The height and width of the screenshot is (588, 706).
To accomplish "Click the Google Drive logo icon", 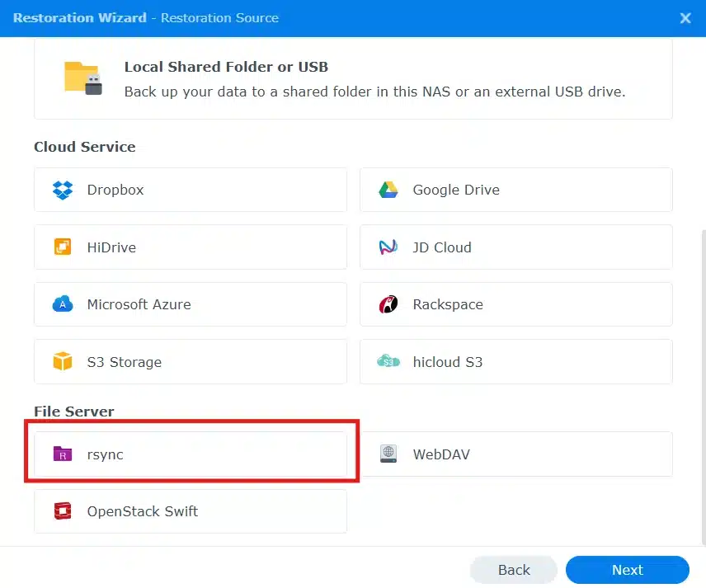I will click(x=388, y=190).
